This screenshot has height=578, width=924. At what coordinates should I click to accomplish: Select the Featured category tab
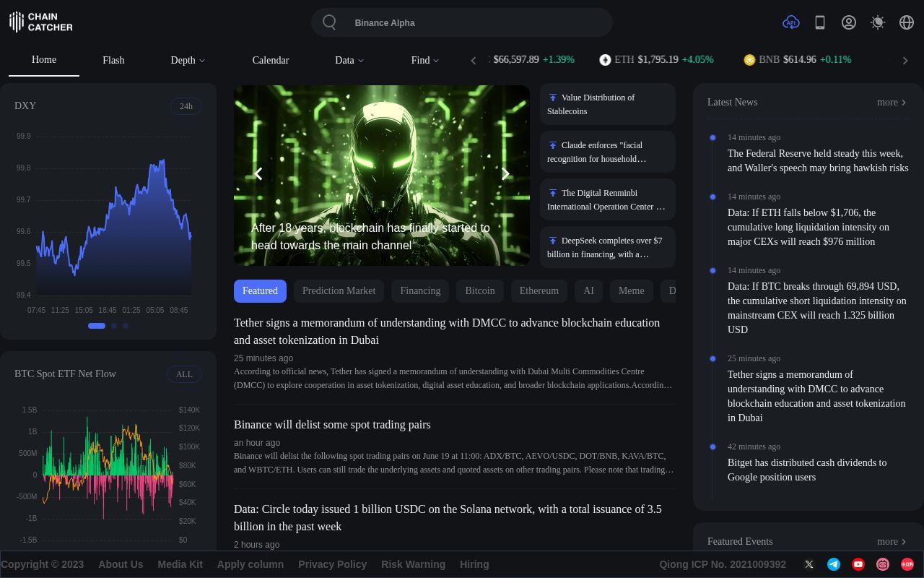click(x=260, y=291)
